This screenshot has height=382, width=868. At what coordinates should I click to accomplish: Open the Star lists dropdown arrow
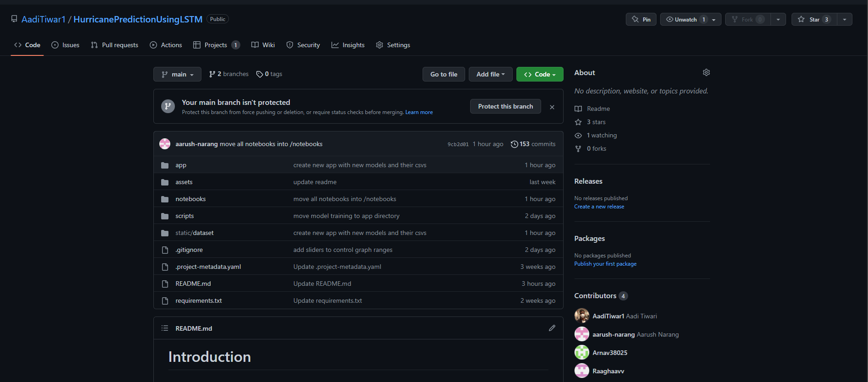pyautogui.click(x=845, y=19)
